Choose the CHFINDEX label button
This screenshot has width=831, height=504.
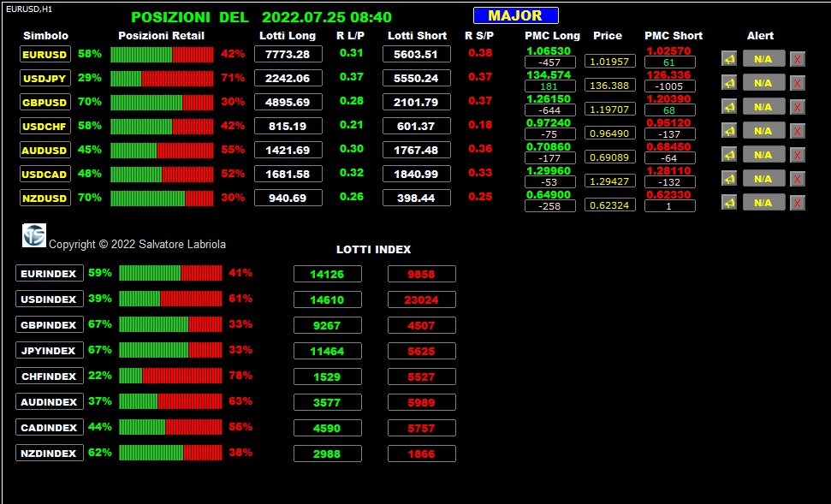(x=50, y=377)
